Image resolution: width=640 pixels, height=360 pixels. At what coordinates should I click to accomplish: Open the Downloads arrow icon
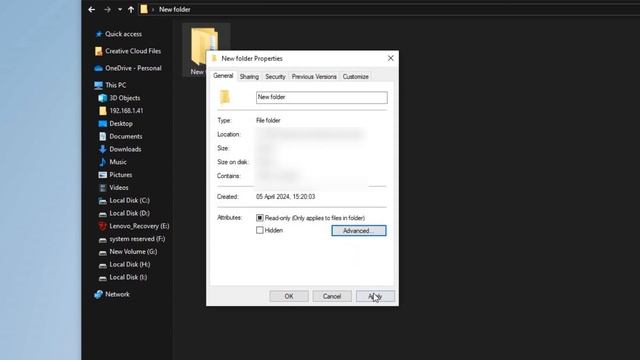pyautogui.click(x=102, y=149)
